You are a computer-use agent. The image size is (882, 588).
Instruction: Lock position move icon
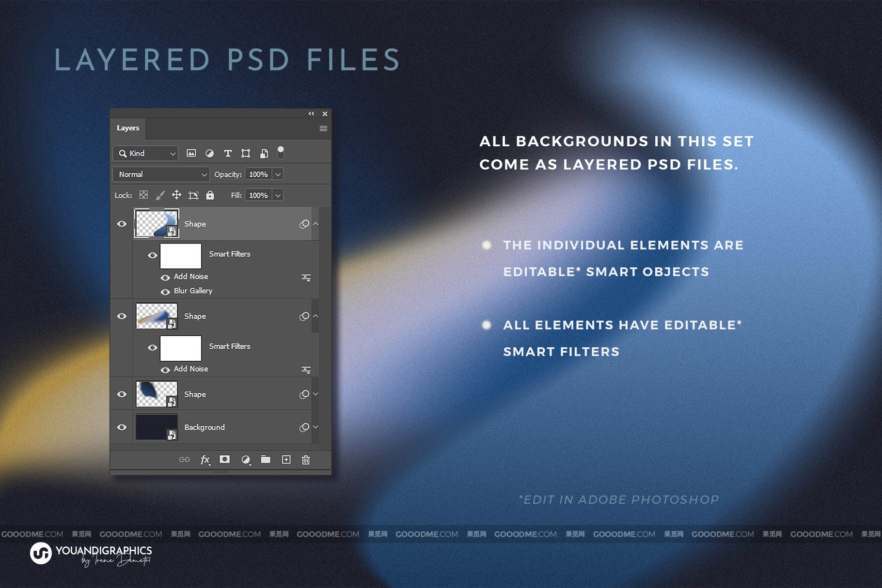coord(176,195)
